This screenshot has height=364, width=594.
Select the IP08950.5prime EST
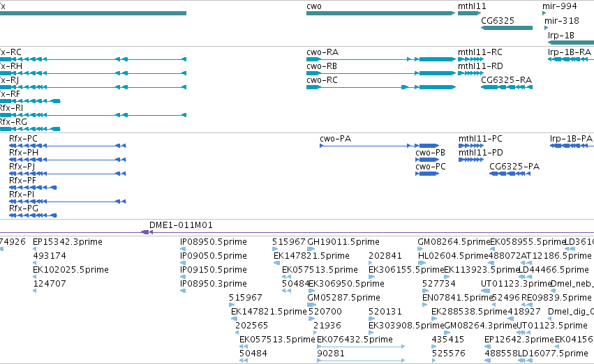[x=214, y=242]
